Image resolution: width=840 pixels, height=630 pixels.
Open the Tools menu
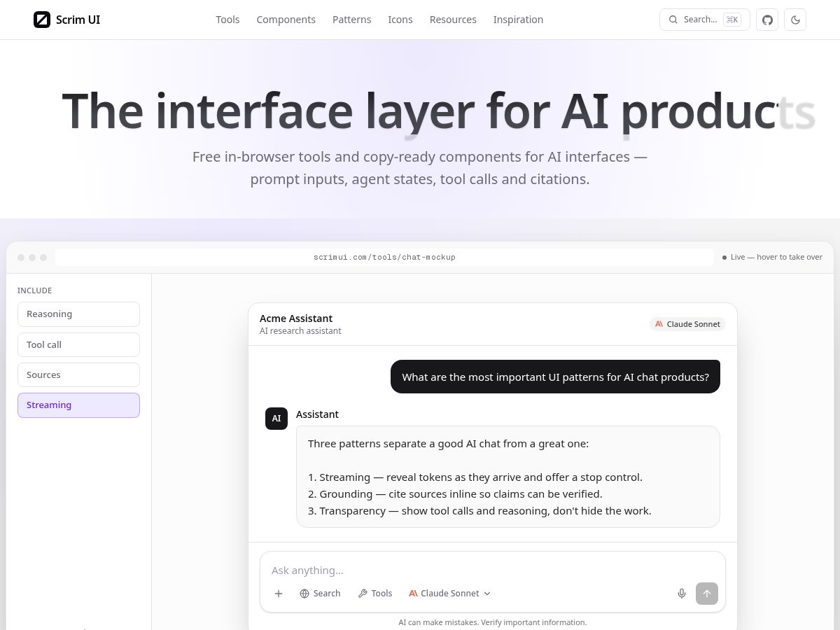(x=227, y=20)
